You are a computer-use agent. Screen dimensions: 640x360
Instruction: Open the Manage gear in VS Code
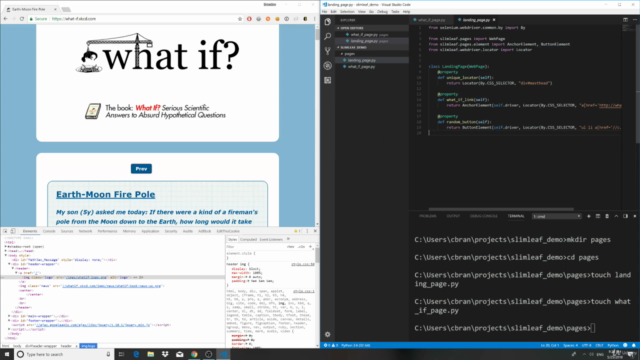click(327, 334)
